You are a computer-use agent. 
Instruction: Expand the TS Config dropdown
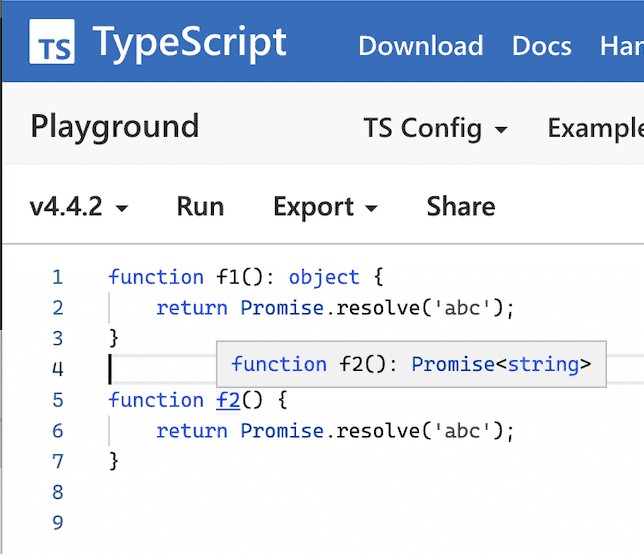[435, 128]
